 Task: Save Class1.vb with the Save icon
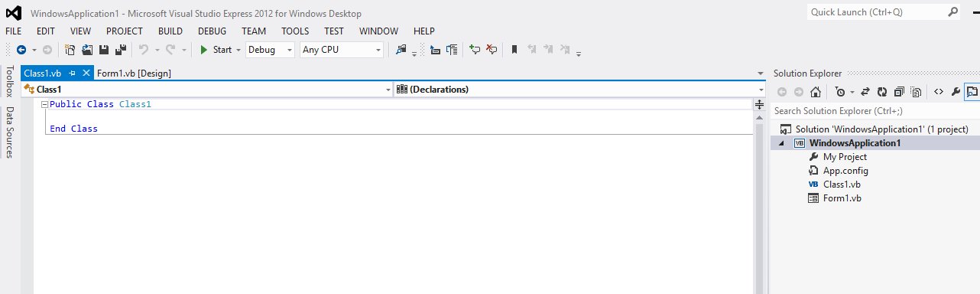104,50
